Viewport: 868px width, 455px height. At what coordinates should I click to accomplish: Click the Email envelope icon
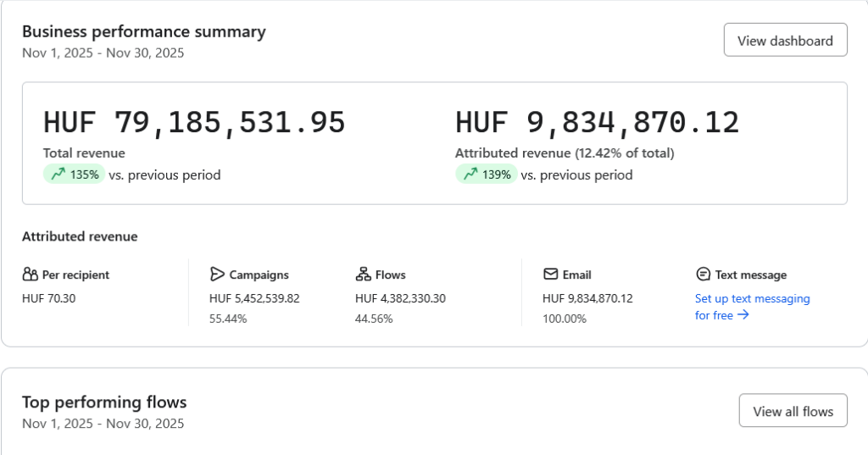pos(550,275)
